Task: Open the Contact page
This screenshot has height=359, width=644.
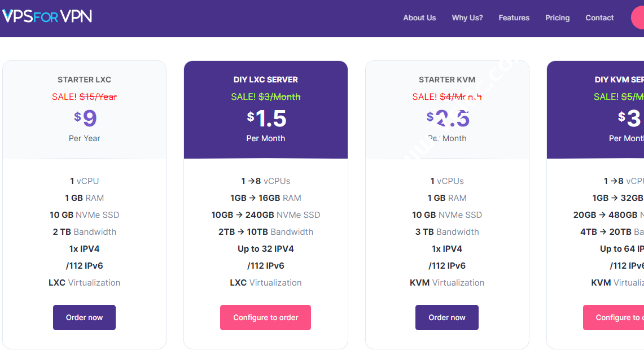Action: click(599, 17)
